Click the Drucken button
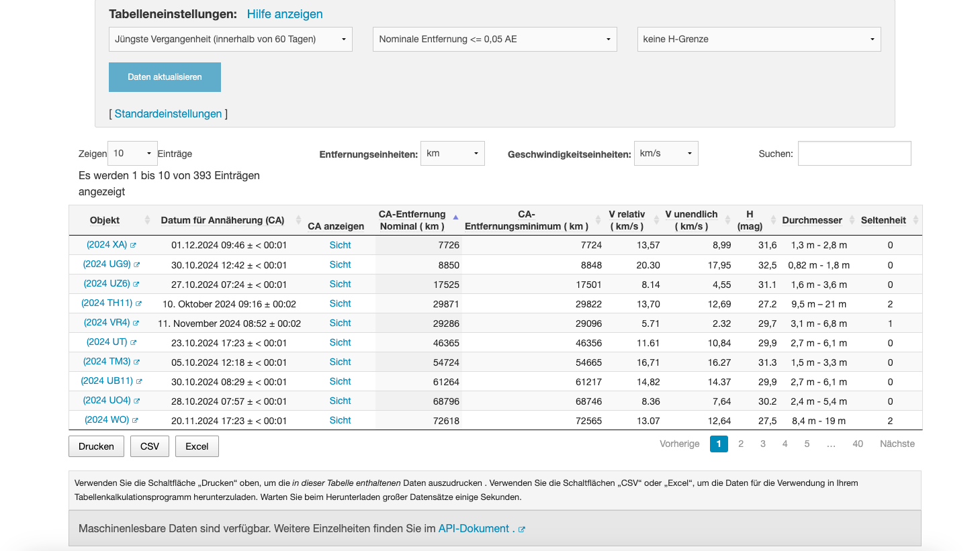Image resolution: width=980 pixels, height=551 pixels. (x=96, y=446)
